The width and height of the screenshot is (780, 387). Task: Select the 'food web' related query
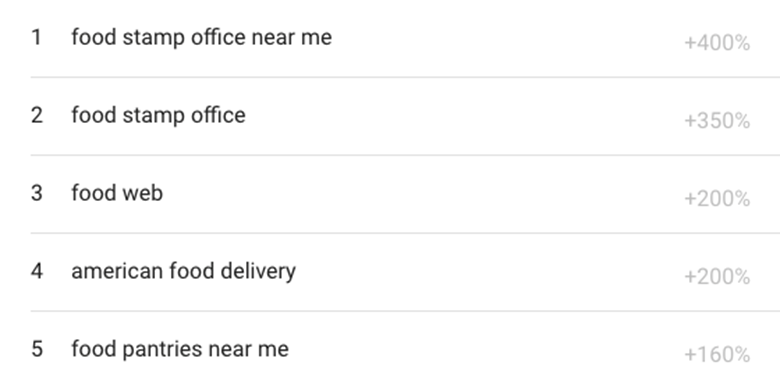pos(117,193)
